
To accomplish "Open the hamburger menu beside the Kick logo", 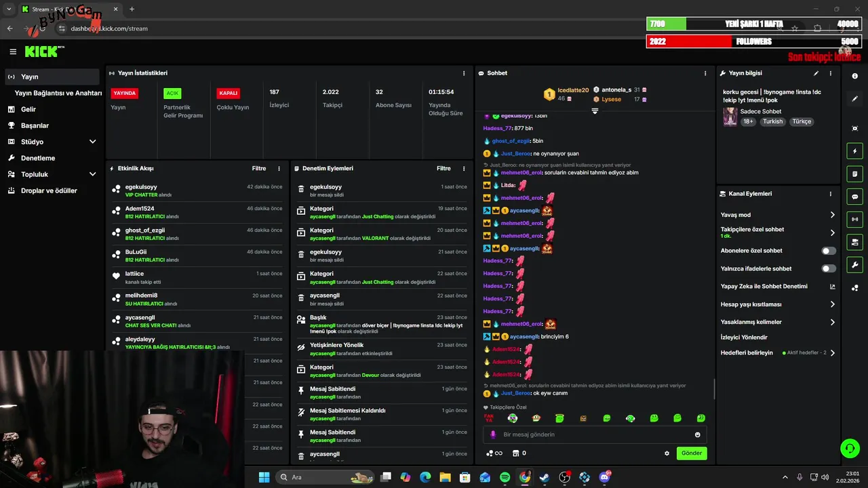I will tap(13, 52).
